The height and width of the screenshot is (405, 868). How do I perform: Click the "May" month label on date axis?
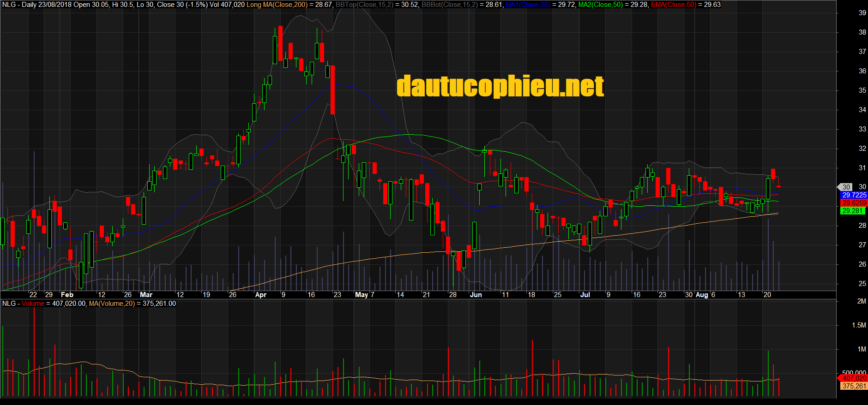click(x=362, y=295)
